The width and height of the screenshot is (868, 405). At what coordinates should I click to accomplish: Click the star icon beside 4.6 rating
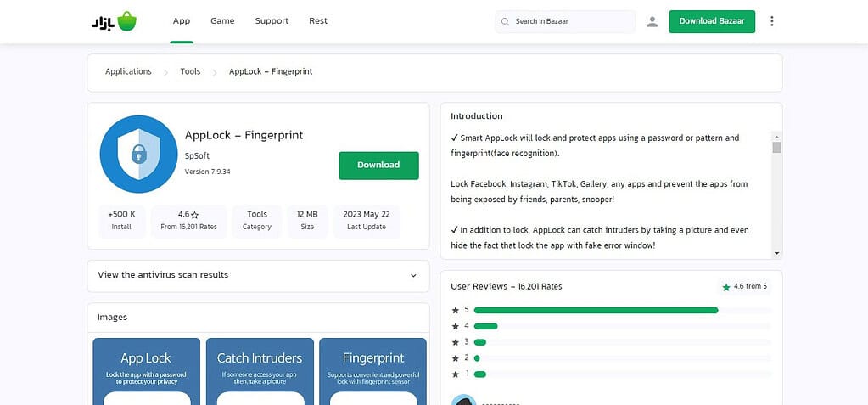[x=195, y=215]
